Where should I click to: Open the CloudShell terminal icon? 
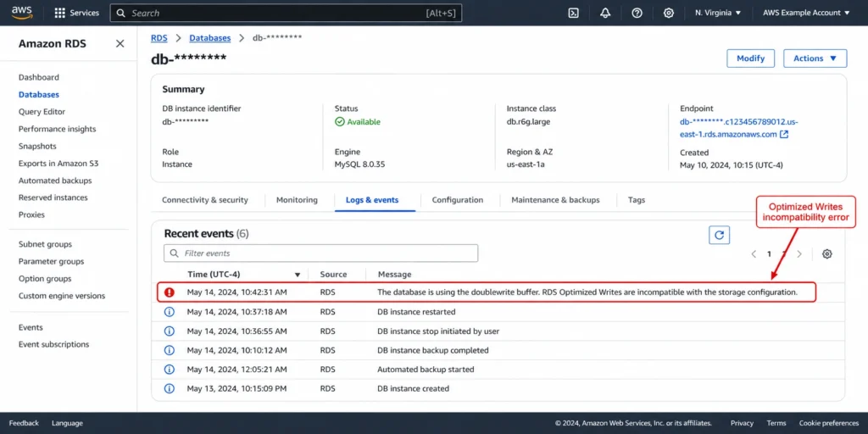574,13
